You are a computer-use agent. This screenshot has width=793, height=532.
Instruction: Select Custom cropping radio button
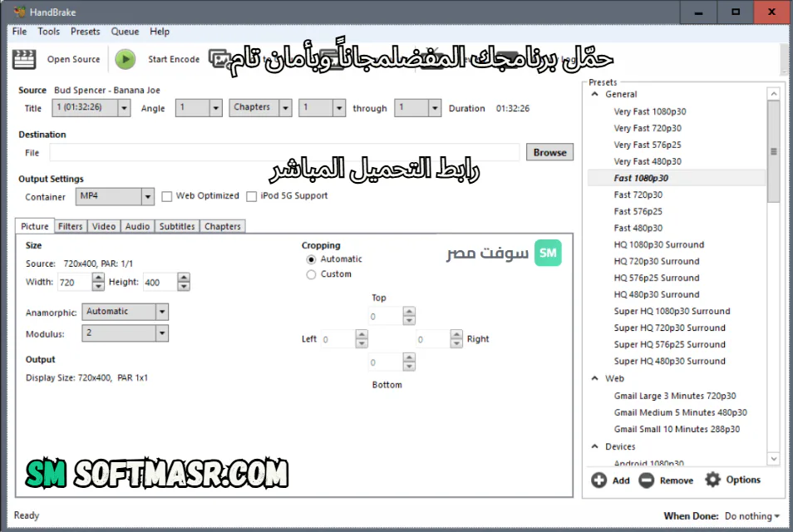pos(311,274)
